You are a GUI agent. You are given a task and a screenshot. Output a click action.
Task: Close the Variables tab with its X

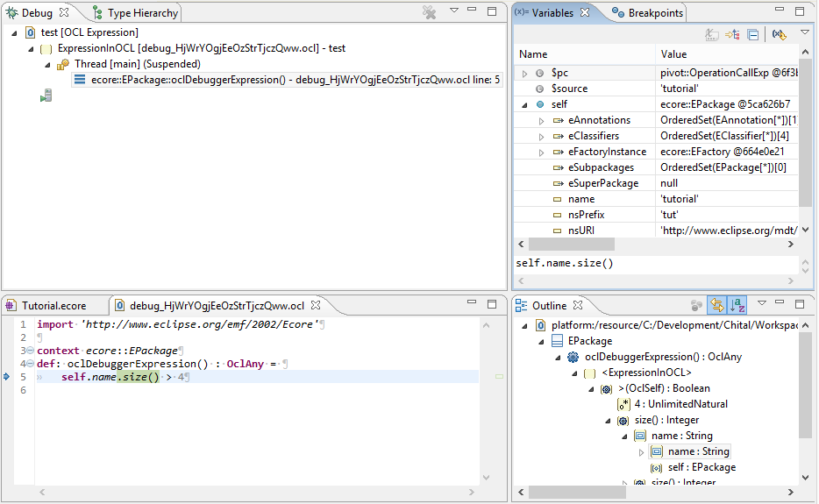[585, 11]
